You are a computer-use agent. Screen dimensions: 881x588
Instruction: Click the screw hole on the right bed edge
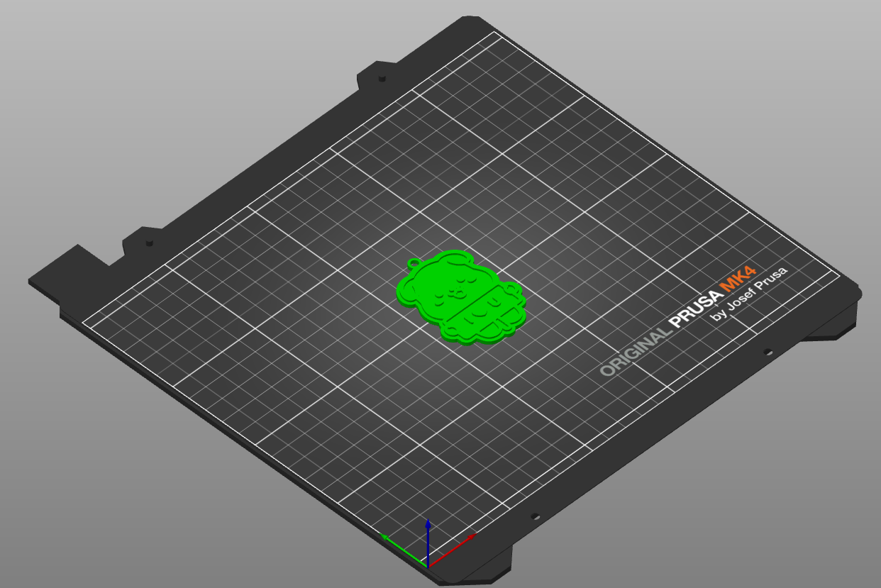click(767, 352)
